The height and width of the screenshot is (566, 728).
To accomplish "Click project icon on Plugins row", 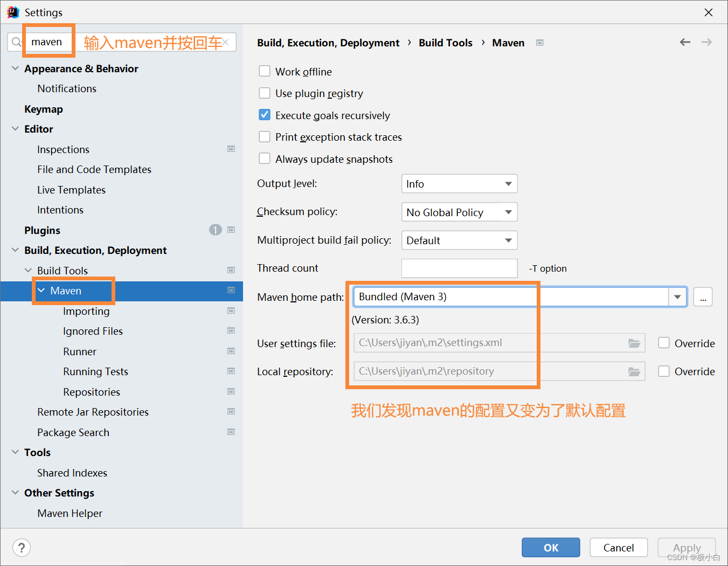I will [231, 230].
